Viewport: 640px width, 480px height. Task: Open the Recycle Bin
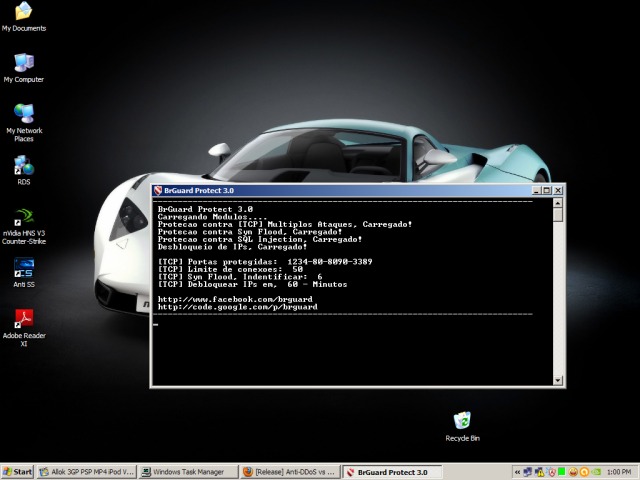point(462,421)
